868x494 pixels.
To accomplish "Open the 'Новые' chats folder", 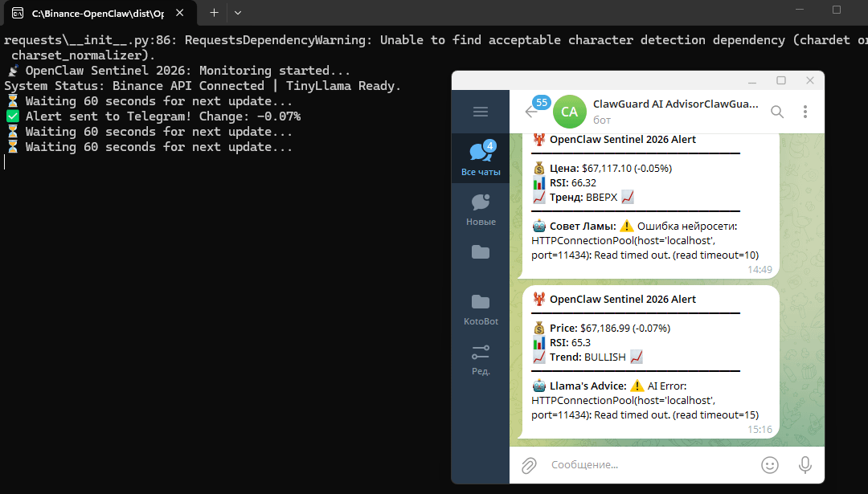I will click(x=481, y=209).
